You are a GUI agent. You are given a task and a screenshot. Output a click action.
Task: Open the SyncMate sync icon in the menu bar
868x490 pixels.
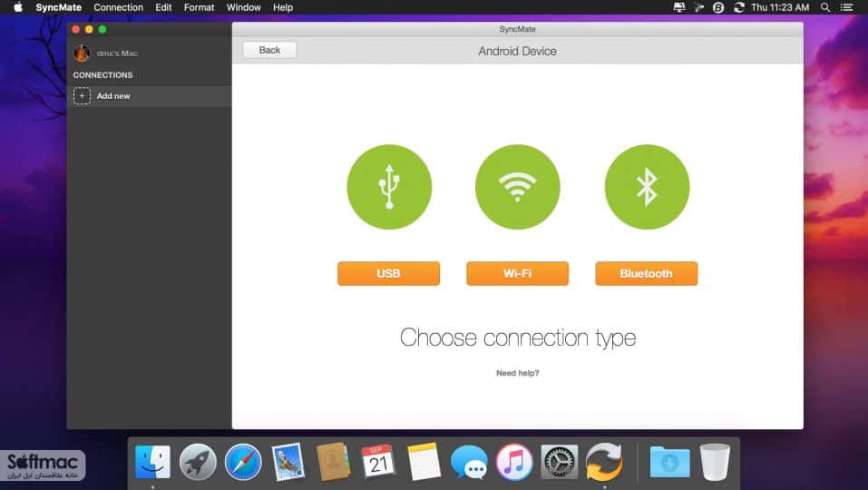(739, 7)
